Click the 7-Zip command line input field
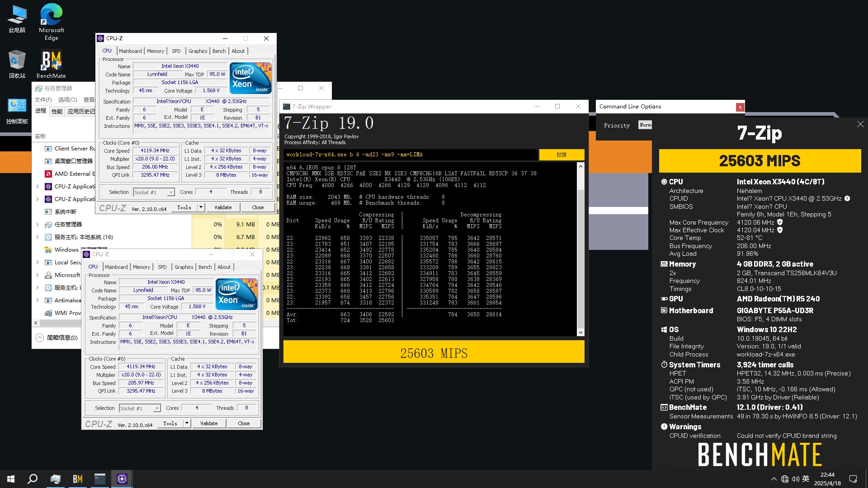 coord(410,155)
